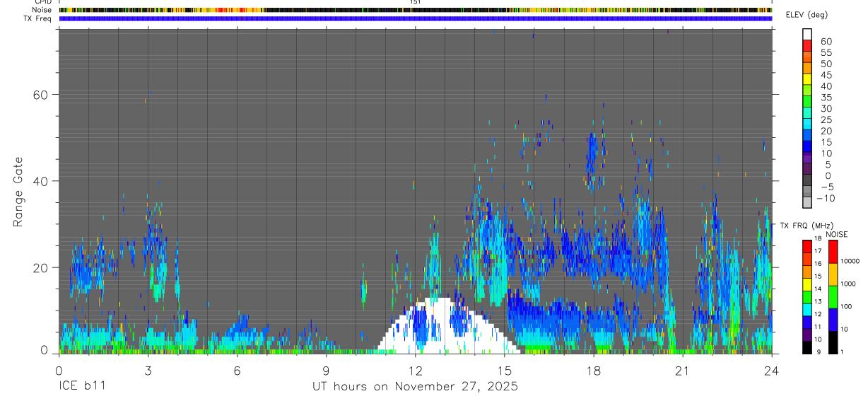Click the '151' CPID value at top
Viewport: 868px width, 401px height.
click(416, 2)
